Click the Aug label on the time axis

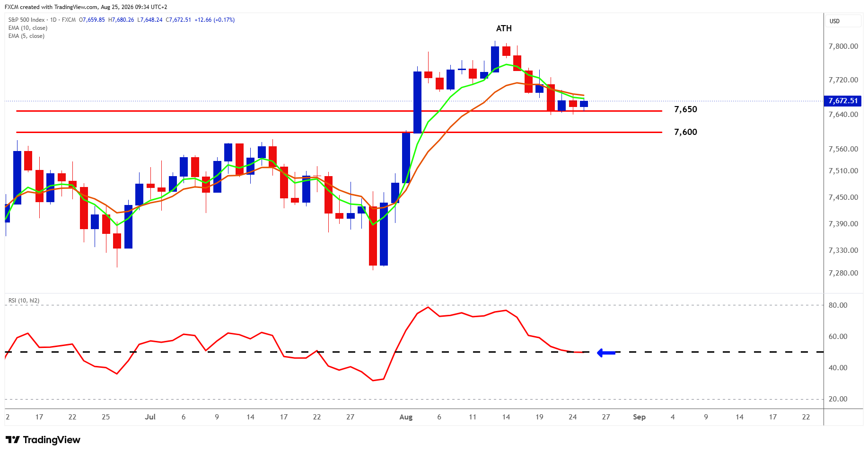[406, 417]
